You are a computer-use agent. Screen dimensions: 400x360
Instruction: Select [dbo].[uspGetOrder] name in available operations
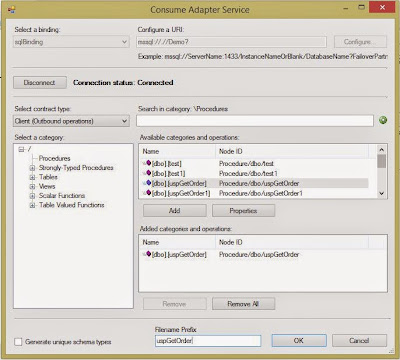click(x=179, y=183)
